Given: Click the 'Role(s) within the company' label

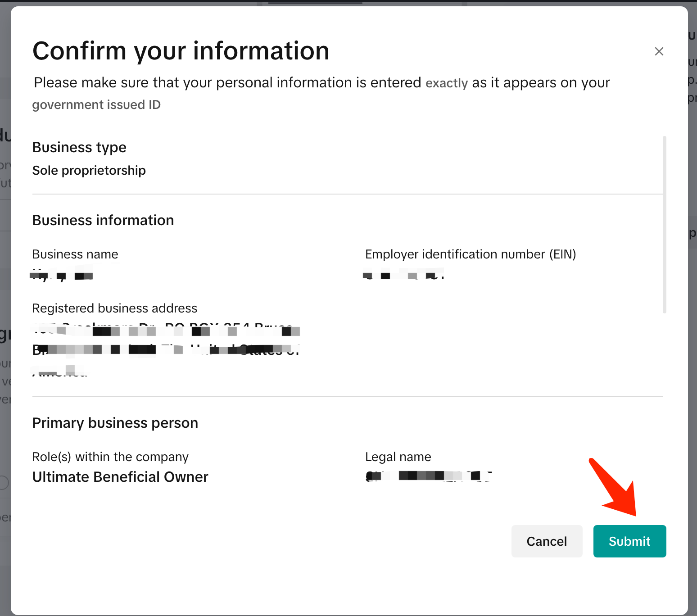Looking at the screenshot, I should point(110,457).
